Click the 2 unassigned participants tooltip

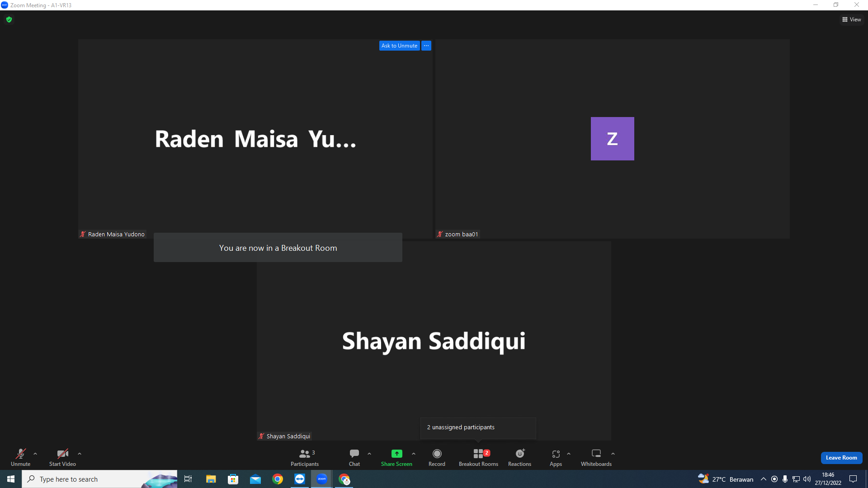(478, 427)
